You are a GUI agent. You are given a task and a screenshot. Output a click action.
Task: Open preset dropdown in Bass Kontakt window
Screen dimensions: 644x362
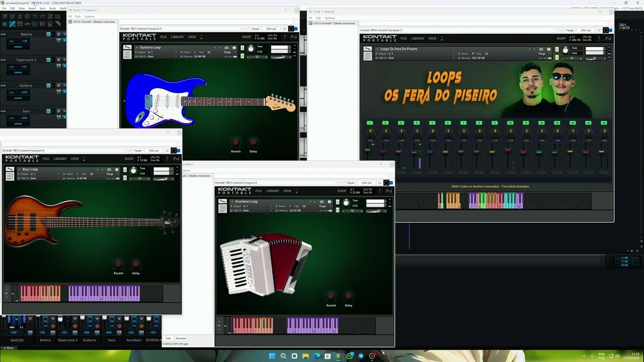pyautogui.click(x=63, y=150)
